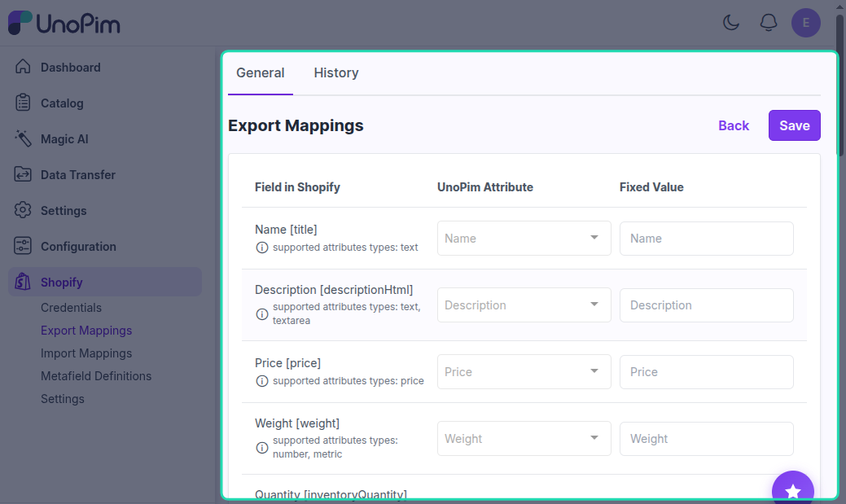Click the 'Description [descriptionHtml]' label
This screenshot has height=504, width=846.
pyautogui.click(x=334, y=290)
